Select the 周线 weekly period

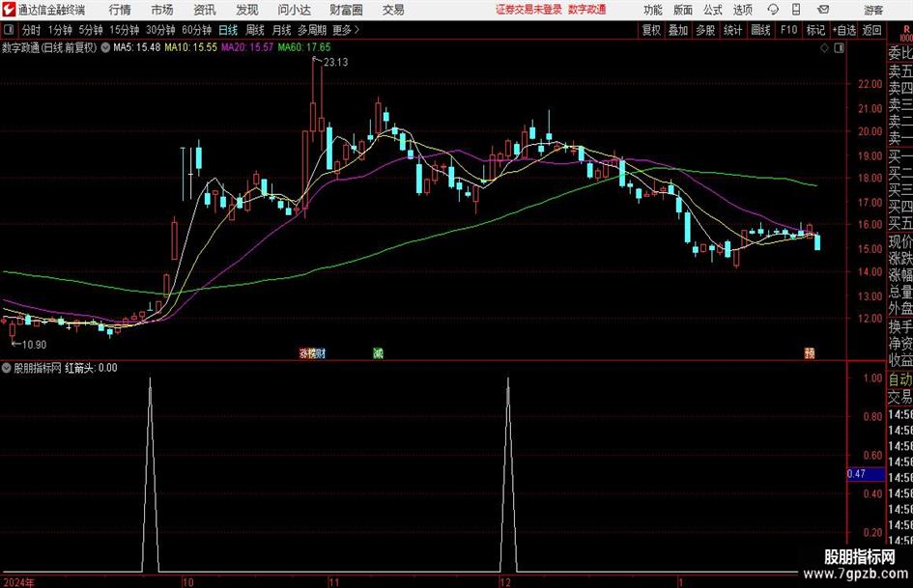(255, 30)
